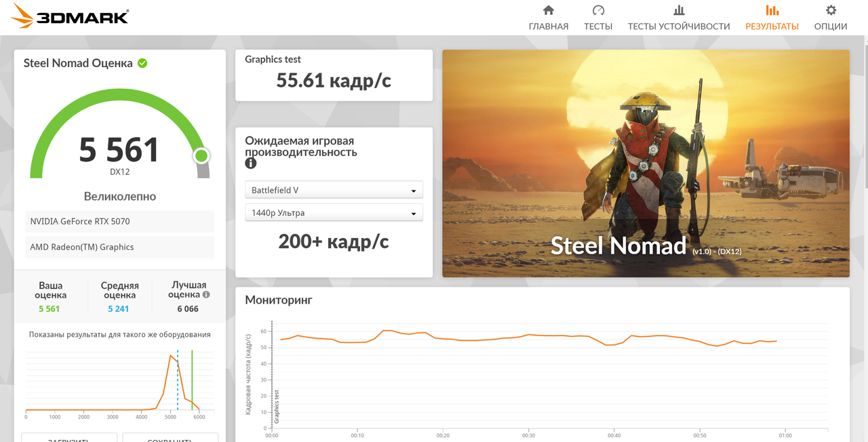The width and height of the screenshot is (868, 442).
Task: Click info icon under Ожидаемая игровая производительность
Action: [251, 163]
